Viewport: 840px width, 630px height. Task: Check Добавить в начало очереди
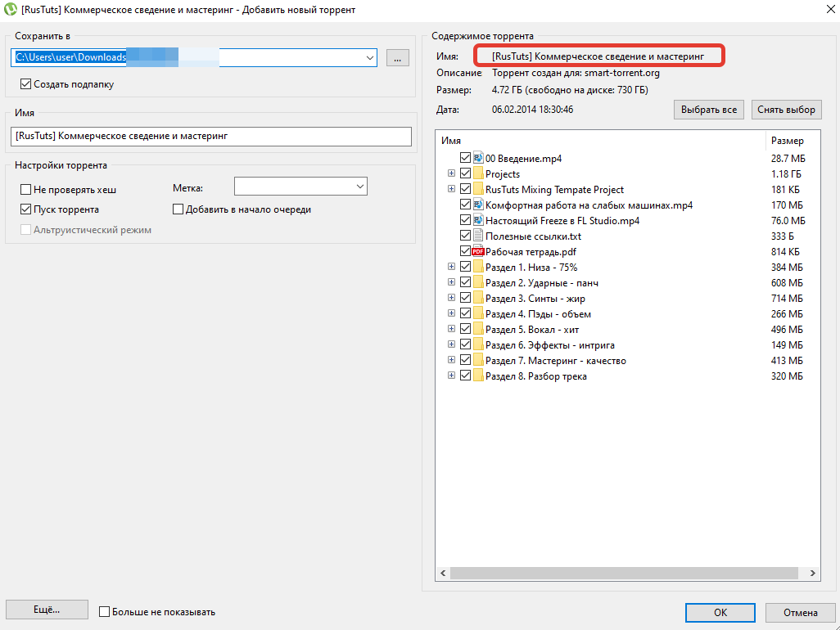178,209
